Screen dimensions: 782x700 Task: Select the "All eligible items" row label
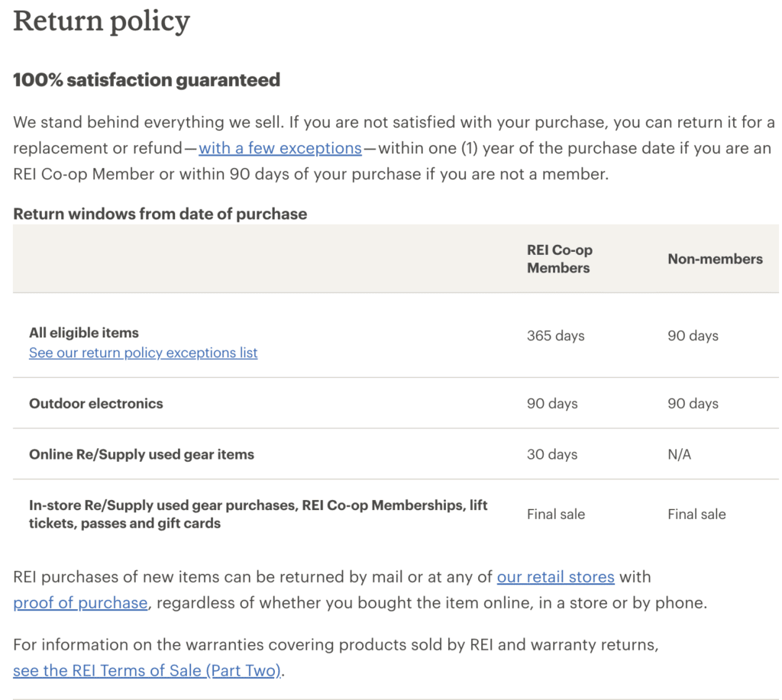point(84,333)
